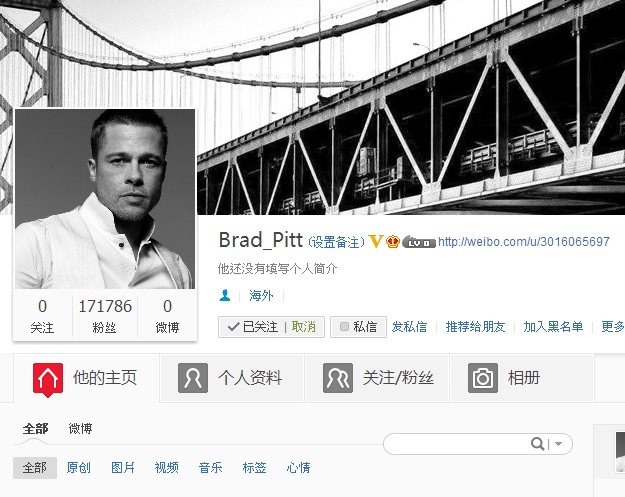Select the 原创 filter
The height and width of the screenshot is (497, 625).
pos(79,468)
